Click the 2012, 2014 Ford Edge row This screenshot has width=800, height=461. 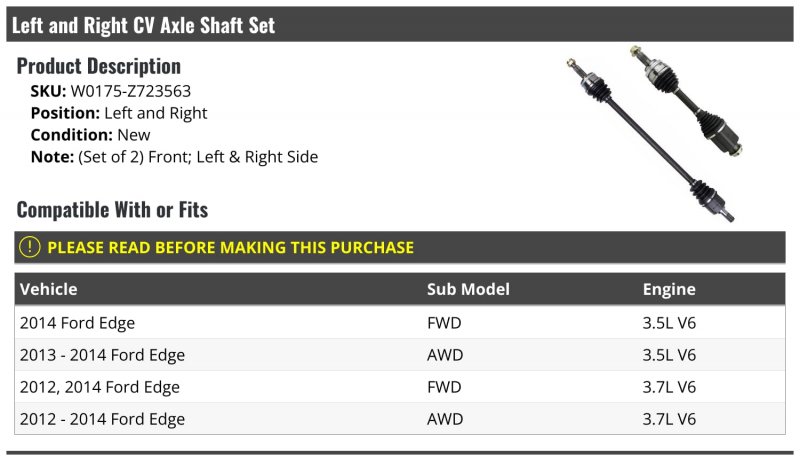click(x=400, y=387)
